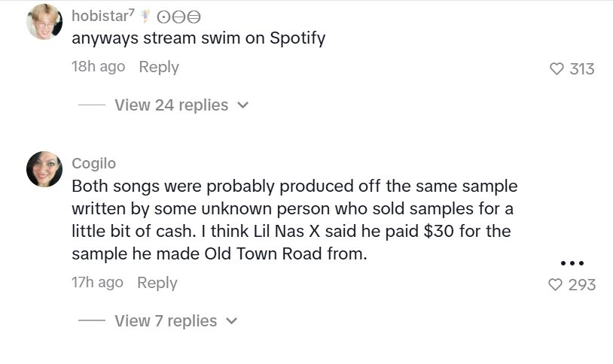Reply to hobistar's comment
613x364 pixels.
tap(159, 67)
